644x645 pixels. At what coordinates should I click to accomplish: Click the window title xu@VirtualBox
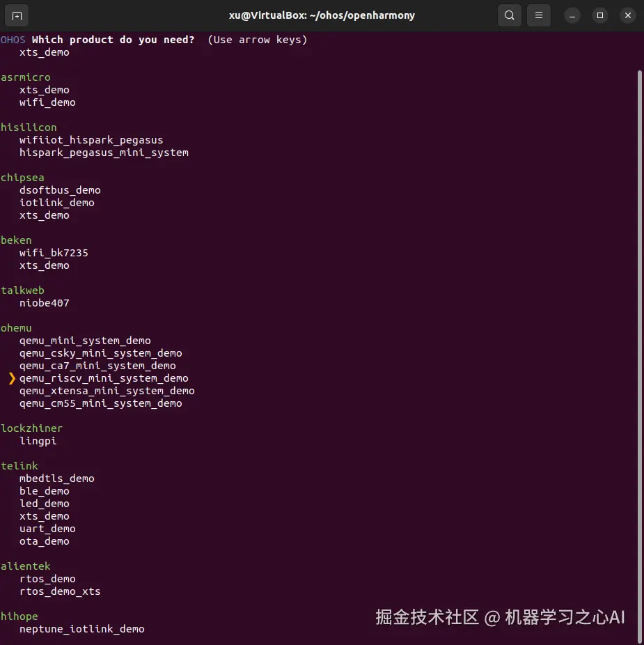pyautogui.click(x=322, y=15)
